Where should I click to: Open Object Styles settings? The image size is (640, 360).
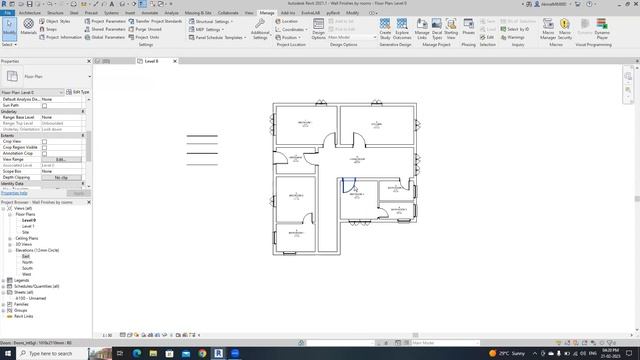54,21
